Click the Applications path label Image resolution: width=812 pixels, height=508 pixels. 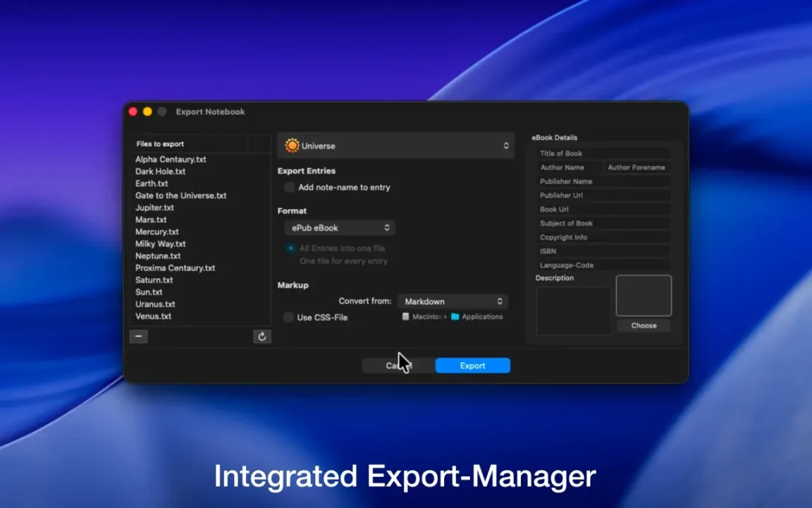click(482, 317)
